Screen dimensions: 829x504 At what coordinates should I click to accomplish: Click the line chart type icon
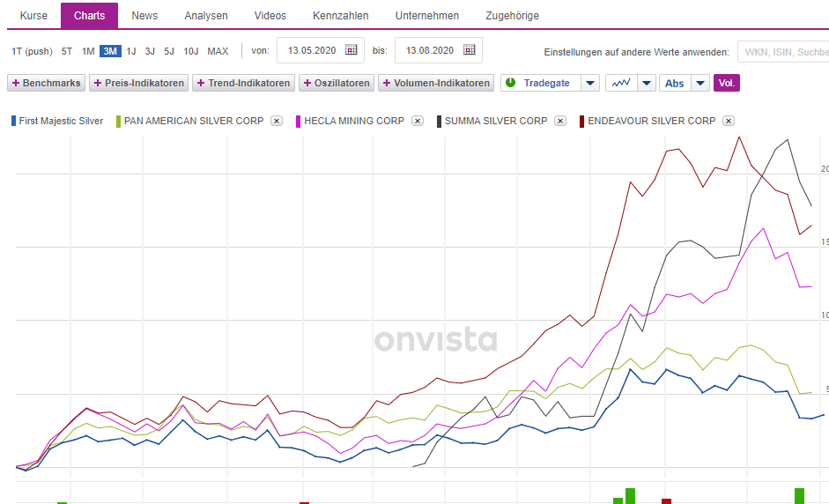621,83
